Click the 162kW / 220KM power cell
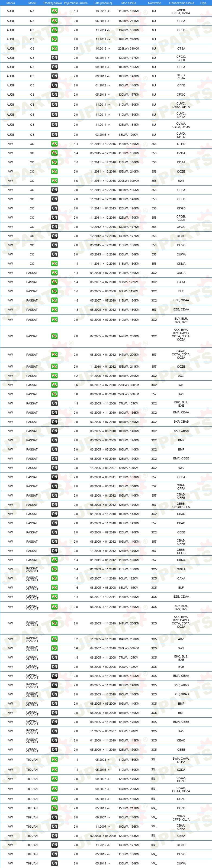Image resolution: width=212 pixels, height=868 pixels. 129,40
